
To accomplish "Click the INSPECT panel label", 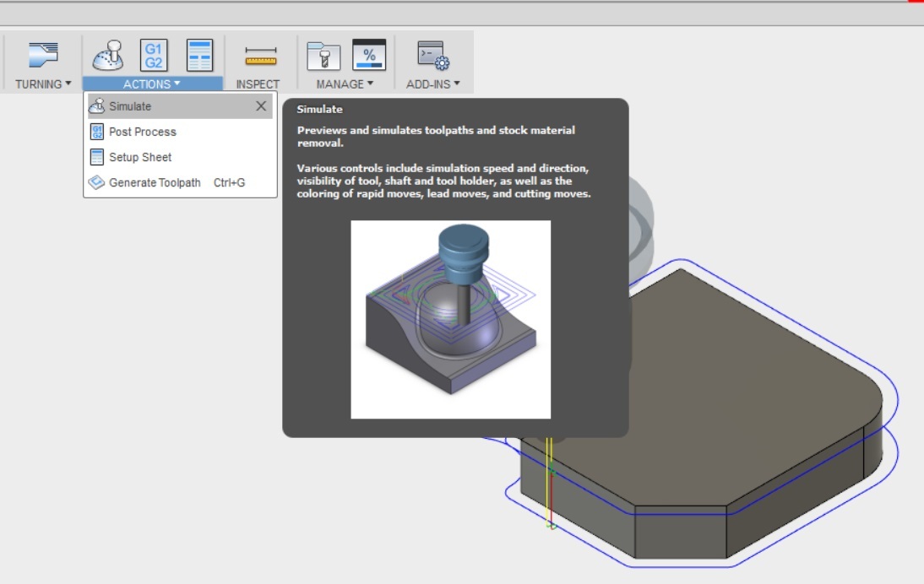I will click(258, 84).
